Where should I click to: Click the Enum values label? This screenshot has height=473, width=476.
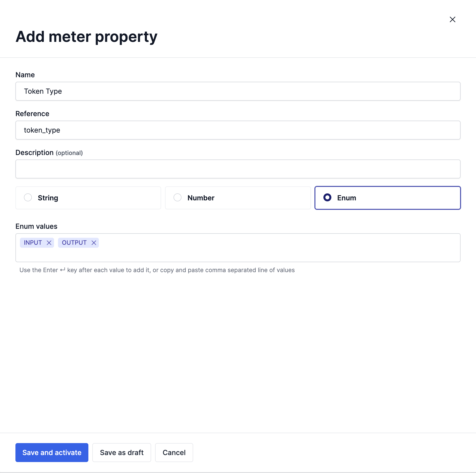[36, 226]
